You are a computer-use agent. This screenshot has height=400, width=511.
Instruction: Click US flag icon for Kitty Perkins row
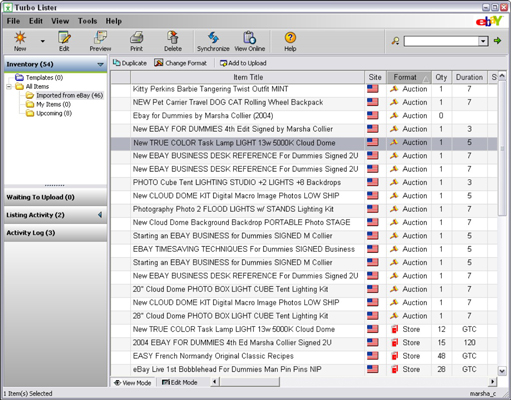coord(373,89)
